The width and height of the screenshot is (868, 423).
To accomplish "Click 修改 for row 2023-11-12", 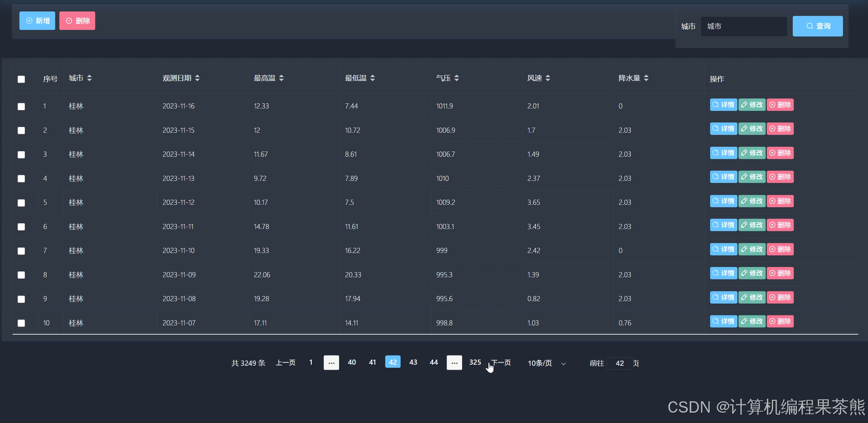I will [752, 201].
